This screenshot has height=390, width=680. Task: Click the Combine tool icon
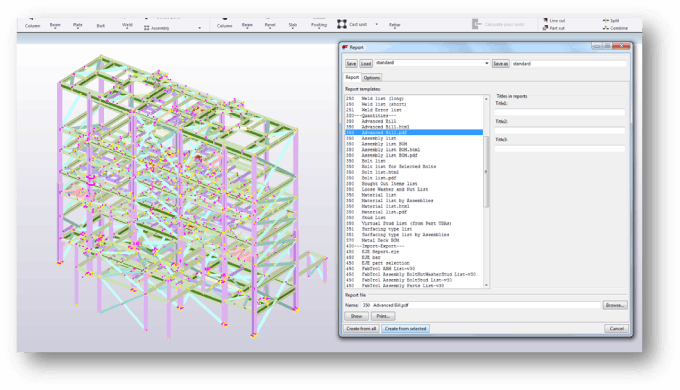[606, 28]
